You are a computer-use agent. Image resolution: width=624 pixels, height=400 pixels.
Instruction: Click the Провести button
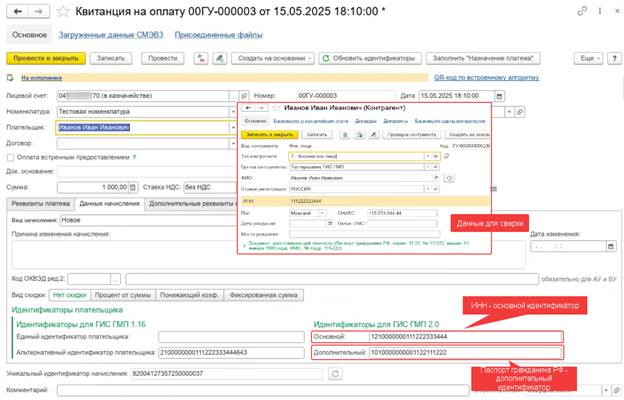point(162,58)
